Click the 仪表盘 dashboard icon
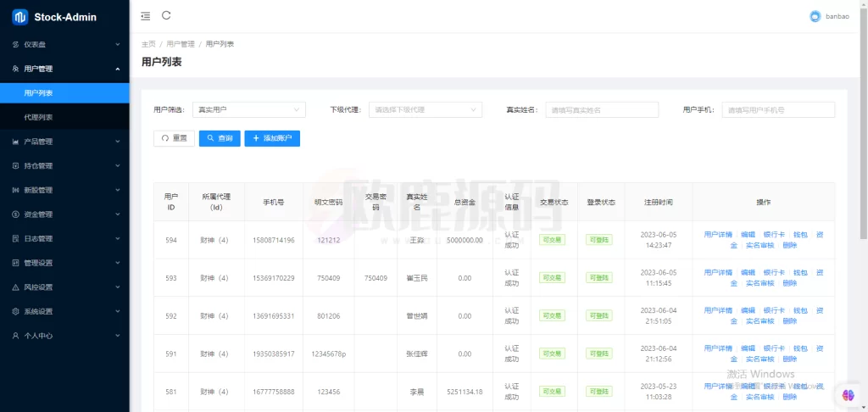The image size is (868, 412). [x=15, y=44]
